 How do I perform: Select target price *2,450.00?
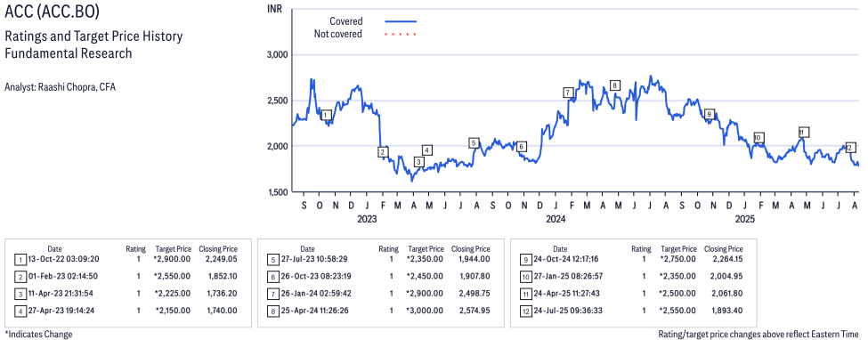(x=426, y=276)
